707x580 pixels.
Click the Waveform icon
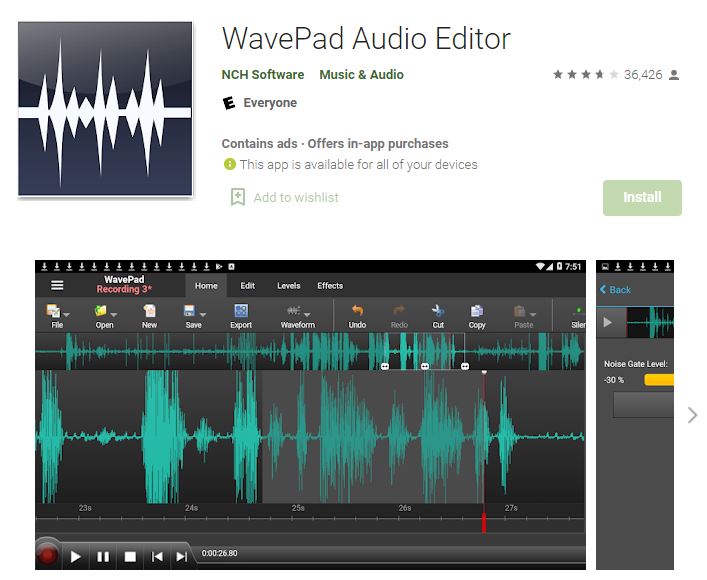[294, 310]
